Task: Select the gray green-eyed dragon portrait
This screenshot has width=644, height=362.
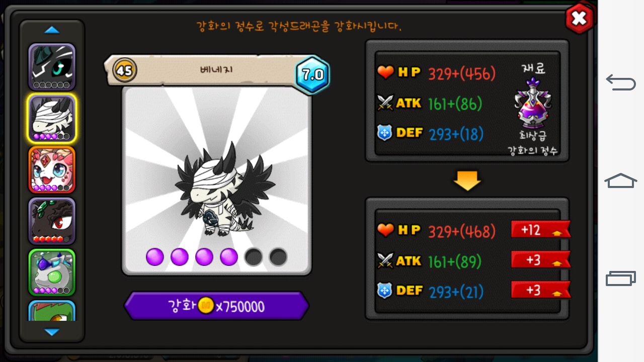Action: coord(52,273)
